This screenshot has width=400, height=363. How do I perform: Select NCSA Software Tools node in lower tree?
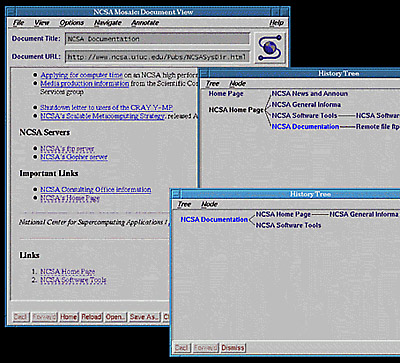[288, 225]
